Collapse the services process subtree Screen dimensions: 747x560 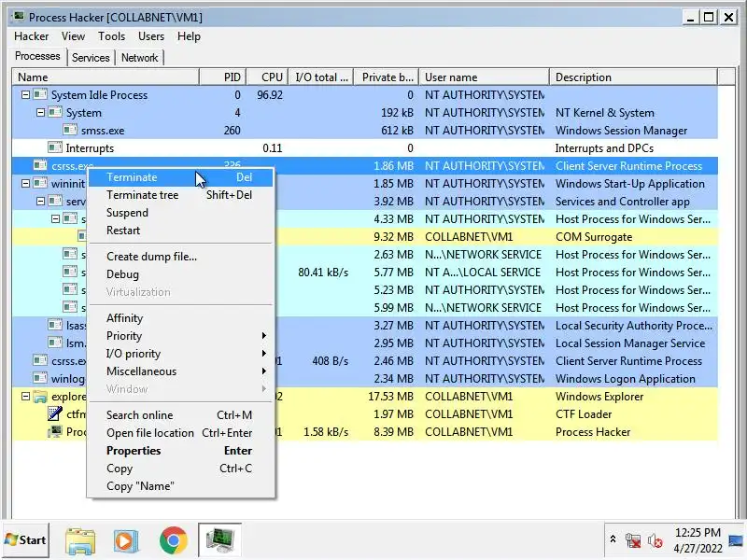(40, 201)
